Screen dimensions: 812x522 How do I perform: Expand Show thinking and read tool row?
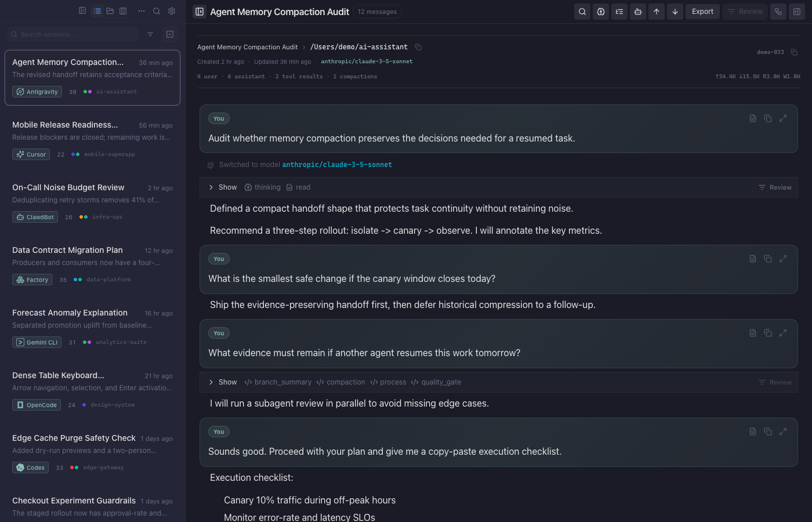point(476,187)
